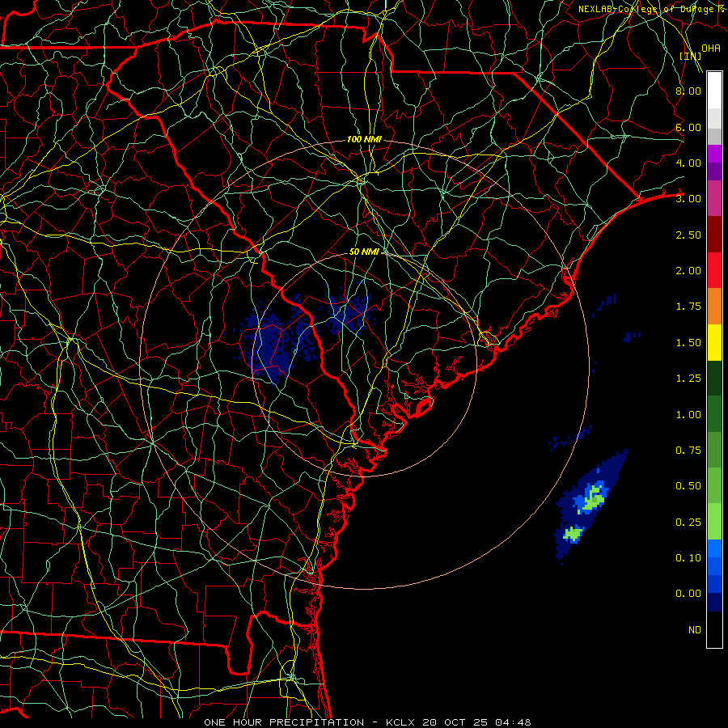The width and height of the screenshot is (728, 728).
Task: Click the NEXLAB-College of DuPage header text
Action: 652,9
